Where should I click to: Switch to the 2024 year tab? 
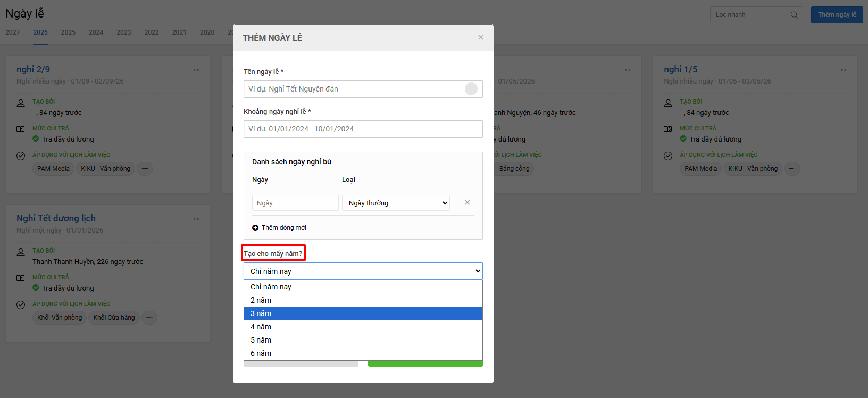pos(96,32)
